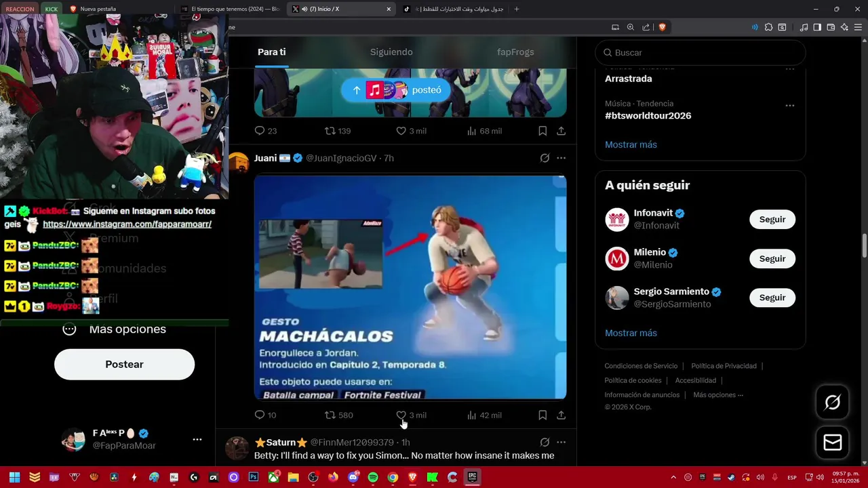This screenshot has width=868, height=488.
Task: Follow Sergio Sarmiento
Action: tap(772, 298)
